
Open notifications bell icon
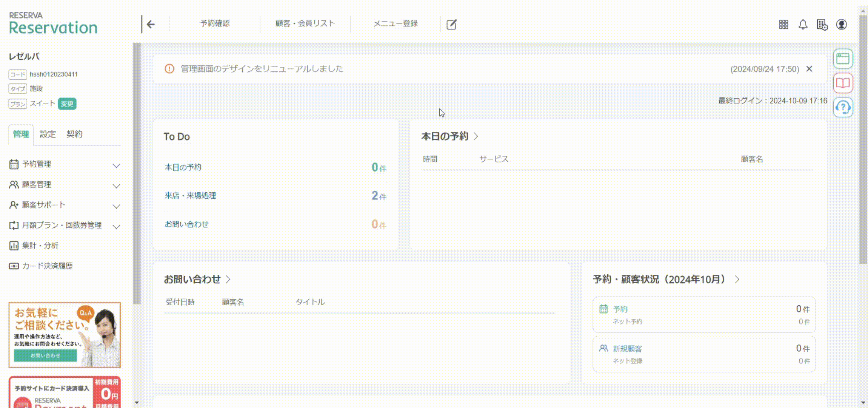pos(803,25)
